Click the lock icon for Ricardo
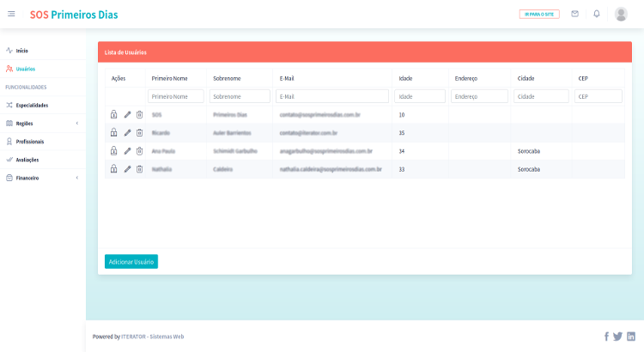Viewport: 644px width, 352px height. pyautogui.click(x=113, y=133)
